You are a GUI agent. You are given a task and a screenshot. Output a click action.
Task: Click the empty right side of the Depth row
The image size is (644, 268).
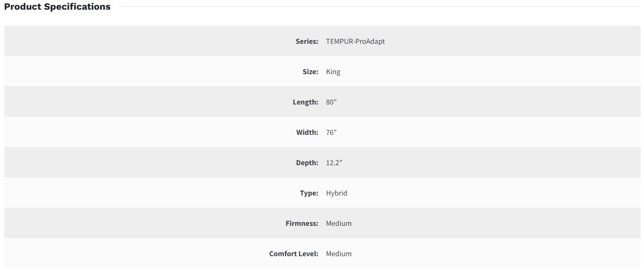pyautogui.click(x=505, y=163)
